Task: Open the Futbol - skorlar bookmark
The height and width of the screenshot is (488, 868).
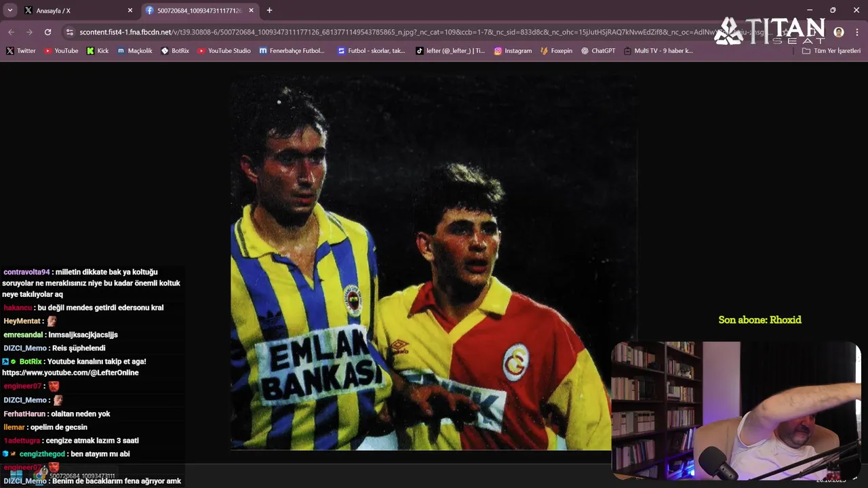Action: coord(372,51)
